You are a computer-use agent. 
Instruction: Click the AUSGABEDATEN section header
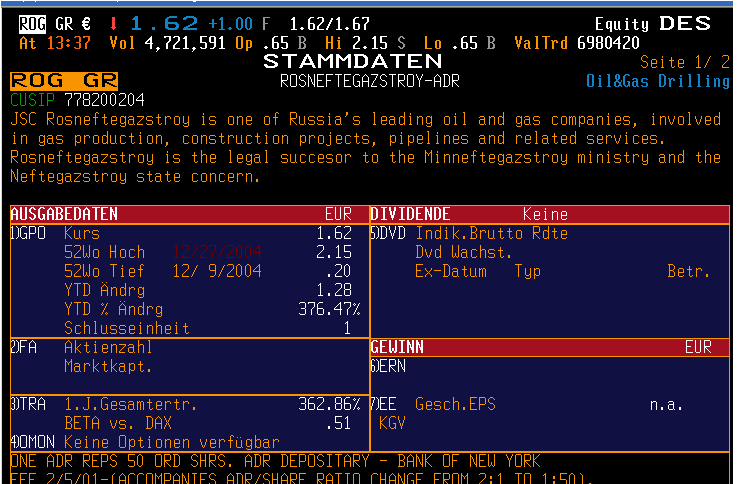64,214
